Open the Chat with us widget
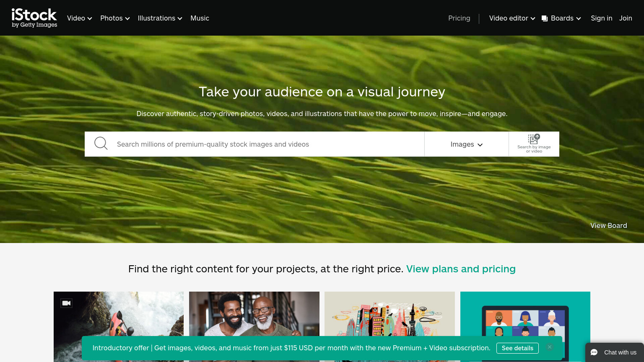The width and height of the screenshot is (644, 362). [615, 352]
